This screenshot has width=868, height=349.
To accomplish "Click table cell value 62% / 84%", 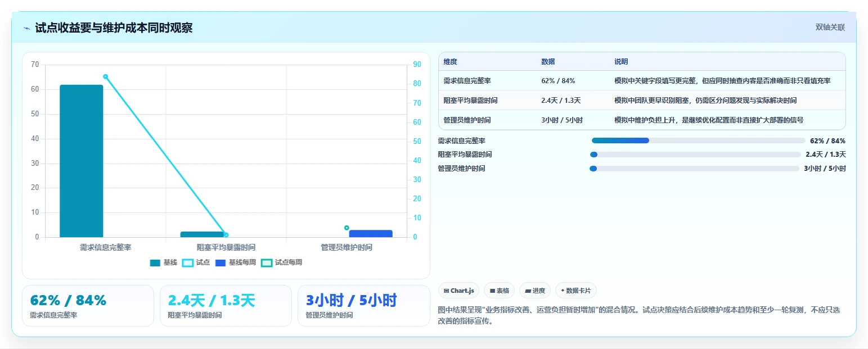I will [x=558, y=81].
